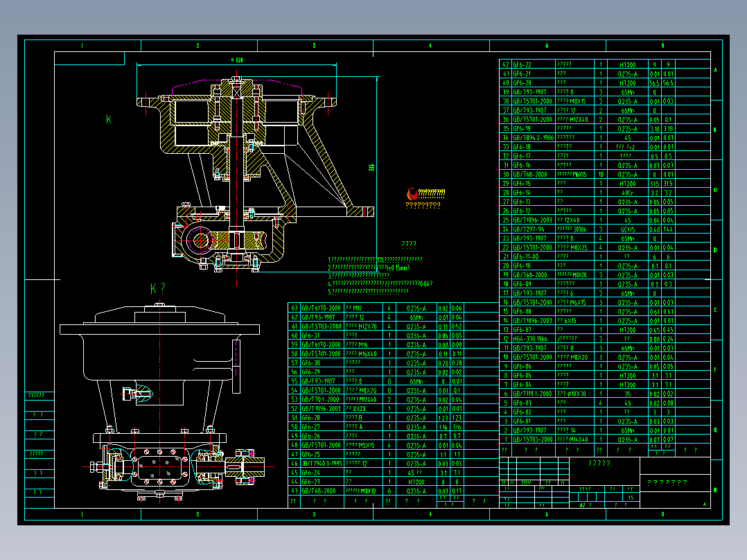Select the GF6-18 part code cell
747x560 pixels.
pyautogui.click(x=534, y=147)
